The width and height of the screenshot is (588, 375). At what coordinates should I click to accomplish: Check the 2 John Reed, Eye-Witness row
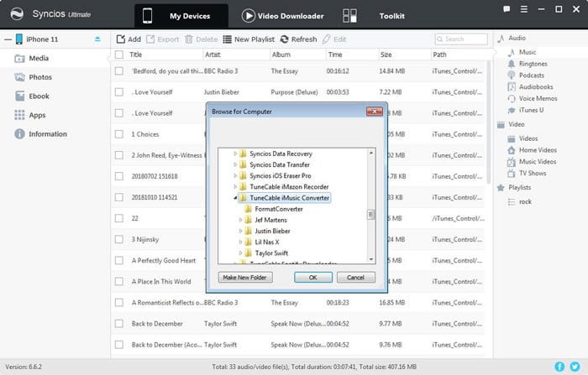point(119,155)
